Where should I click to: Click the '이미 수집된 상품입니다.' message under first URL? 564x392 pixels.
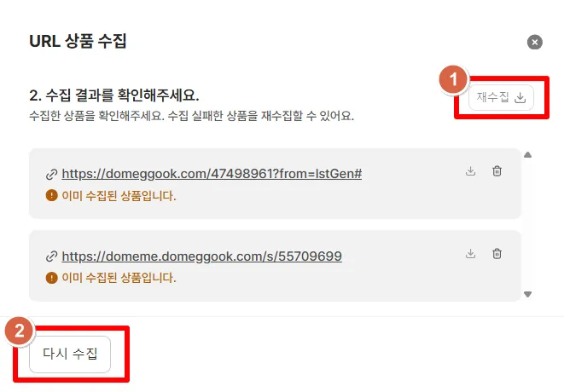(x=119, y=196)
